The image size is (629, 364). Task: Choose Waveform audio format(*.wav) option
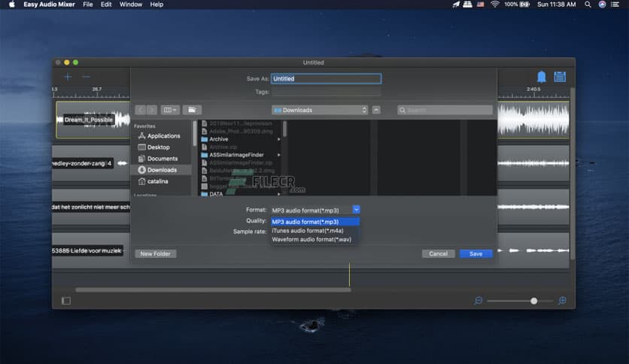315,239
